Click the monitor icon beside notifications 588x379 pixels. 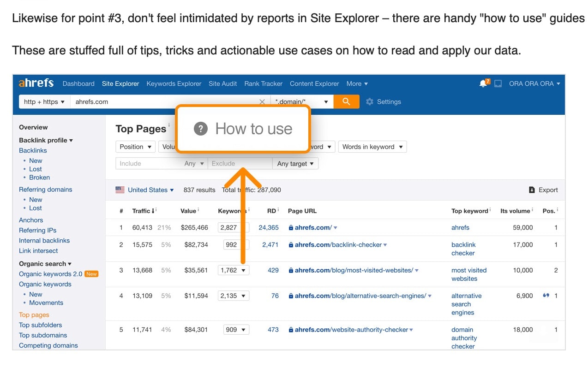coord(498,84)
